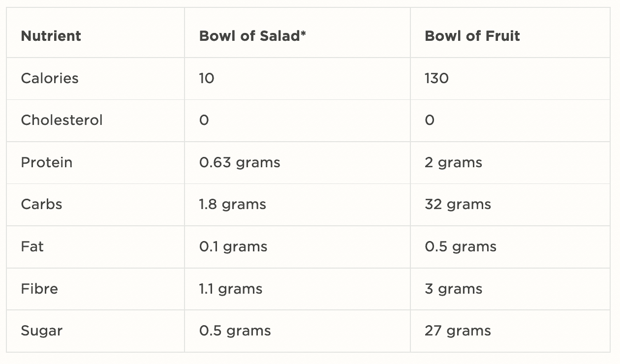Click the 27 grams sugar cell
620x364 pixels.
[x=458, y=331]
